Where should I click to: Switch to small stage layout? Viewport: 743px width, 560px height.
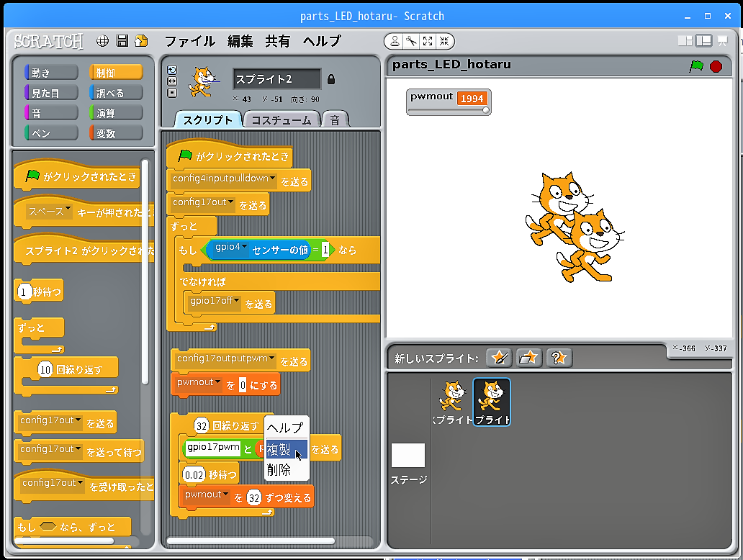coord(685,41)
